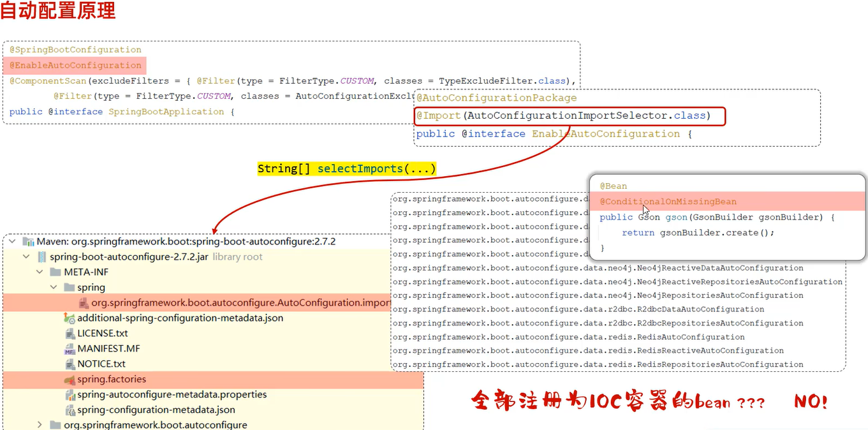Collapse the spring folder chevron
The image size is (868, 430).
54,288
